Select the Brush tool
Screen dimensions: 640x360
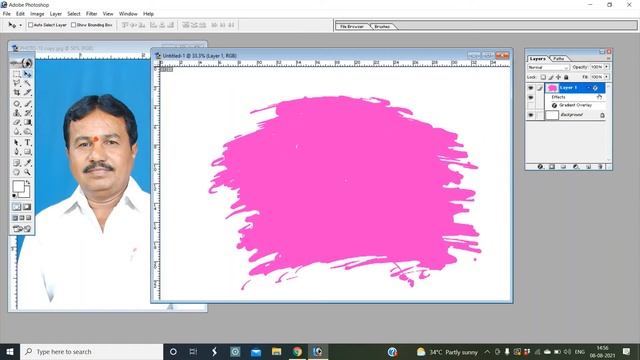(x=27, y=104)
